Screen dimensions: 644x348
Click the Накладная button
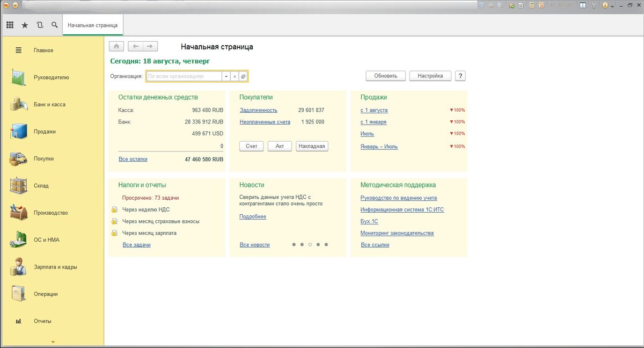tap(312, 146)
